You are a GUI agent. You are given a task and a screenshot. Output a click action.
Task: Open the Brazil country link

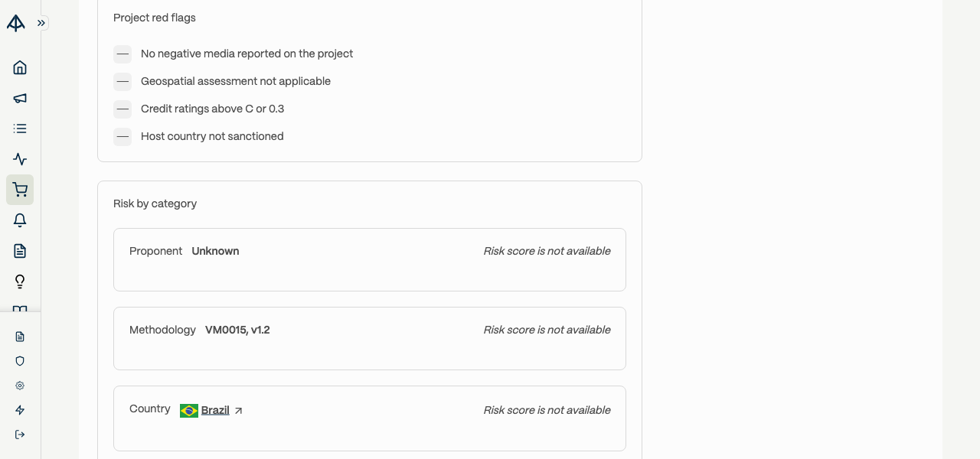215,410
